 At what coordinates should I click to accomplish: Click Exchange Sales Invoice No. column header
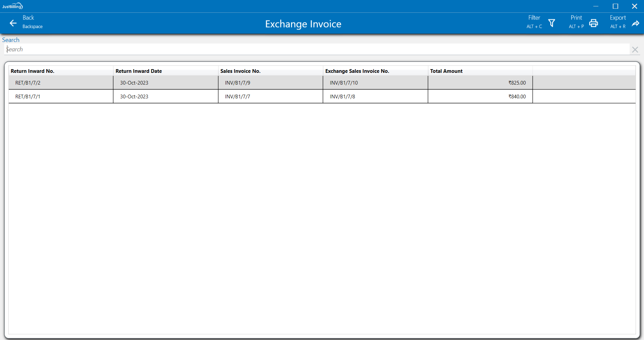[x=357, y=71]
